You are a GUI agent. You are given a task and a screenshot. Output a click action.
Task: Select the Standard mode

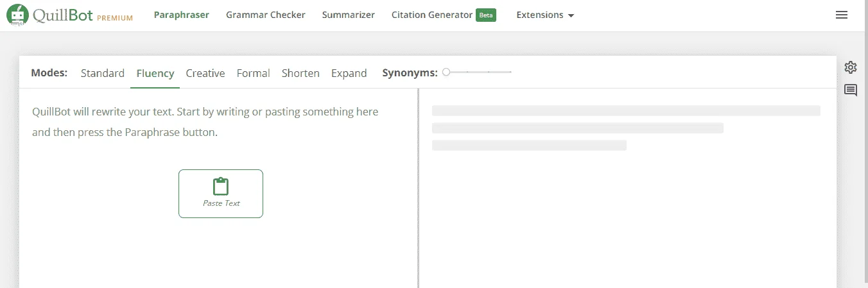coord(103,73)
